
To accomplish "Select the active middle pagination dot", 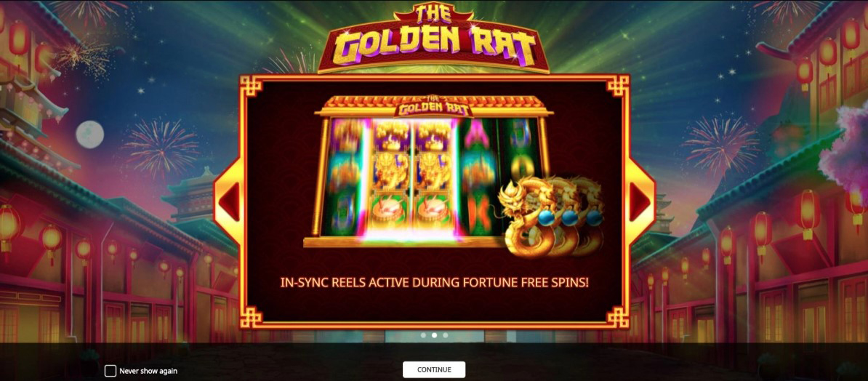I will tap(435, 335).
